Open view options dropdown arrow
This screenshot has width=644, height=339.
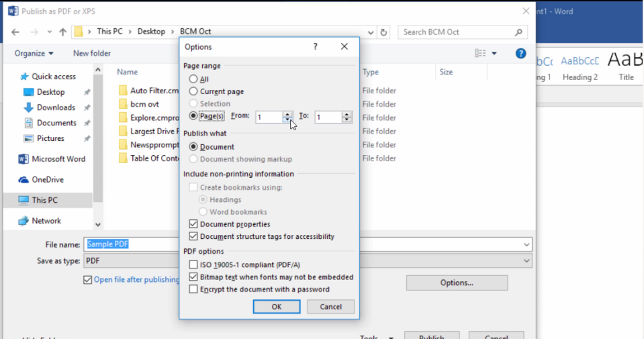(x=494, y=53)
